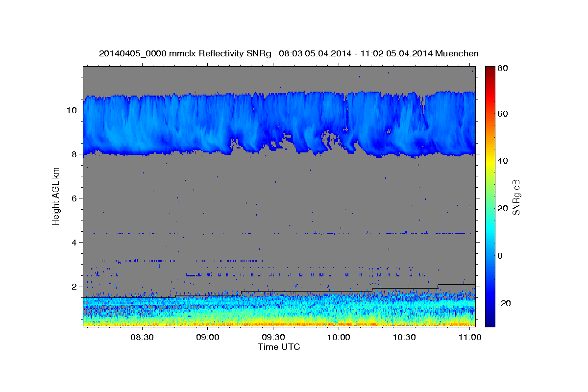Click the dark red top of the colorbar
This screenshot has height=392, width=588.
(490, 70)
